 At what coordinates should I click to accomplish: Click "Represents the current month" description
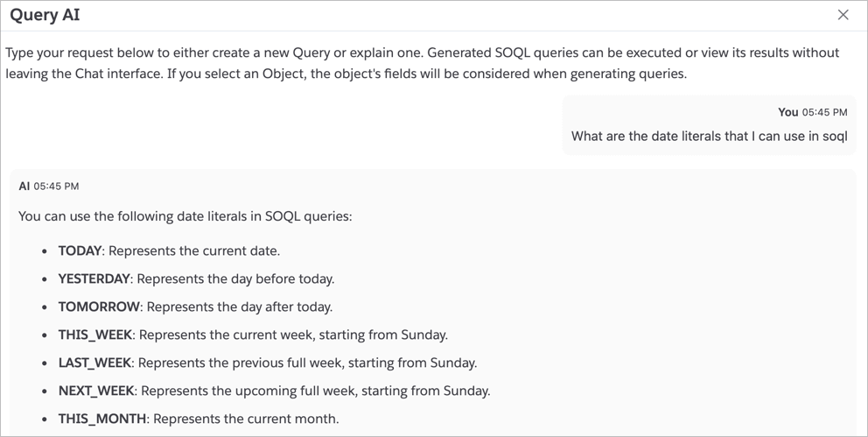[x=247, y=419]
